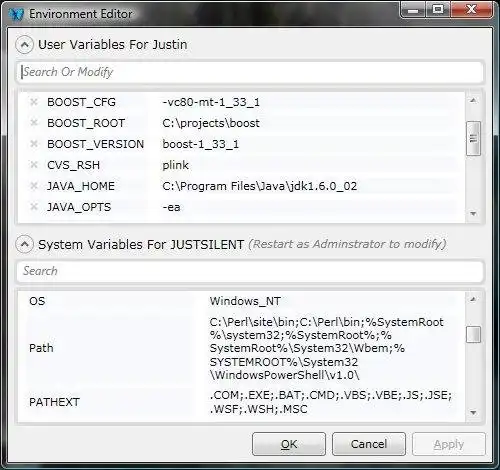Delete the BOOST_CFG variable with its X icon

point(34,102)
